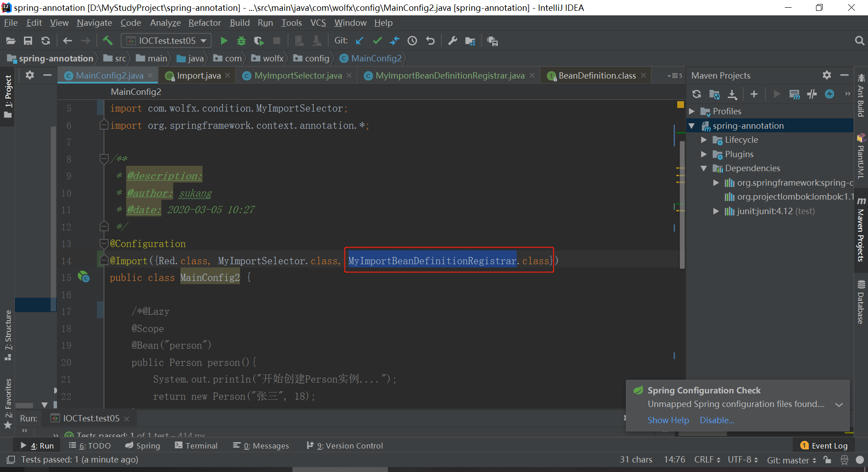The image size is (868, 472).
Task: Click the Save All toolbar icon
Action: pos(28,41)
